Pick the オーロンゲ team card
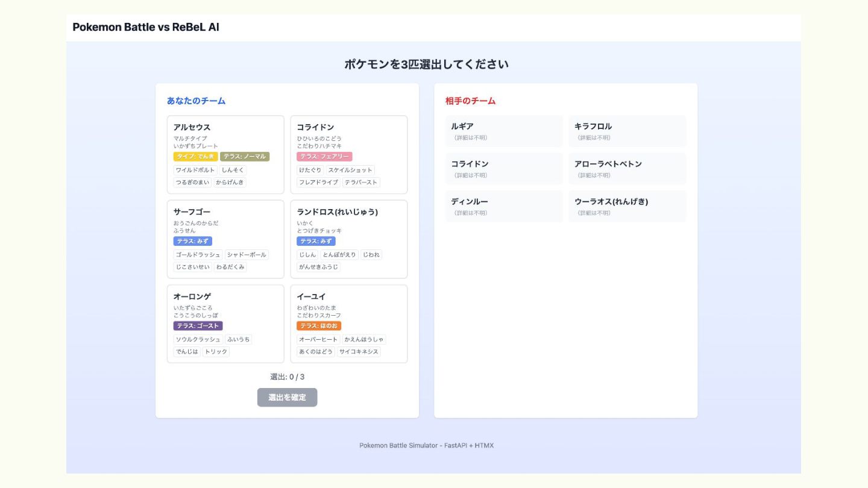 [x=225, y=324]
